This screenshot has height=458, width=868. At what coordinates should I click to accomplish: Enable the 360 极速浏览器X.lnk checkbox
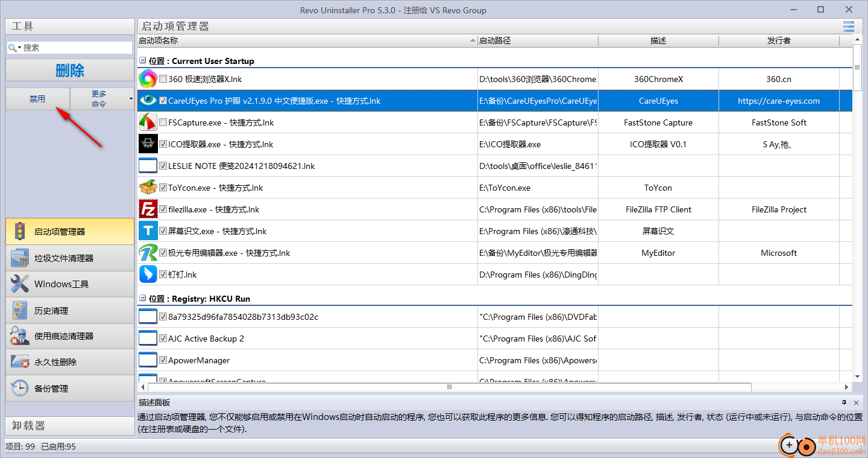pos(163,79)
